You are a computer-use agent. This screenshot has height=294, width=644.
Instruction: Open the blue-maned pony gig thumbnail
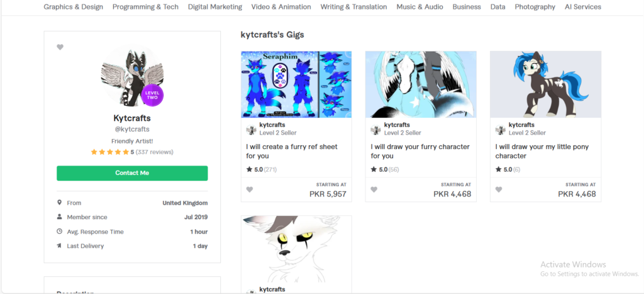point(545,84)
